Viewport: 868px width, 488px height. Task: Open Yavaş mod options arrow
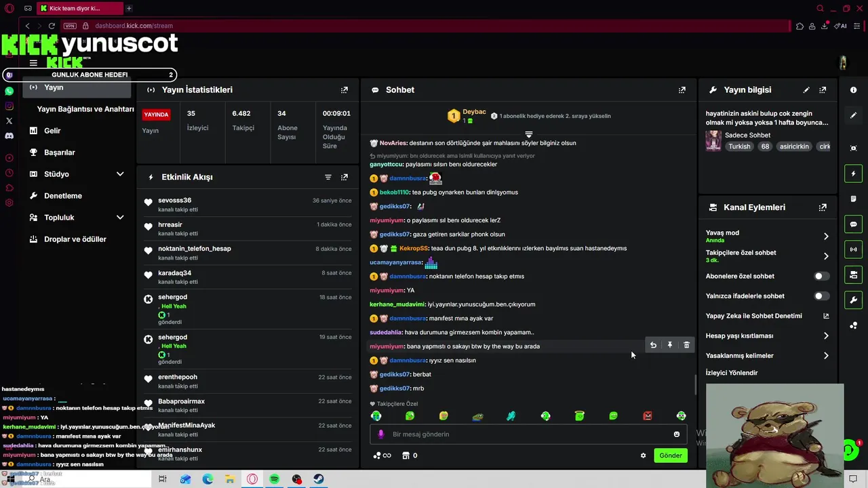tap(826, 236)
